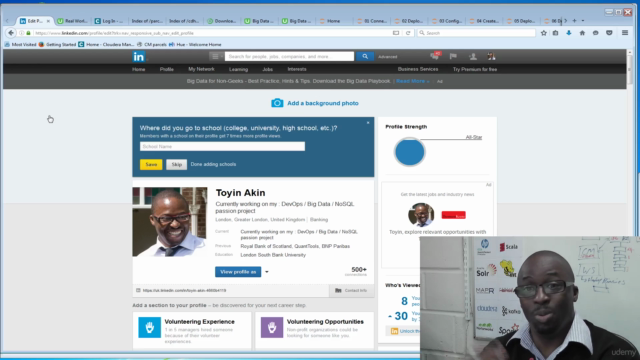The width and height of the screenshot is (640, 360).
Task: Click the blue search magnifier button
Action: coord(365,56)
